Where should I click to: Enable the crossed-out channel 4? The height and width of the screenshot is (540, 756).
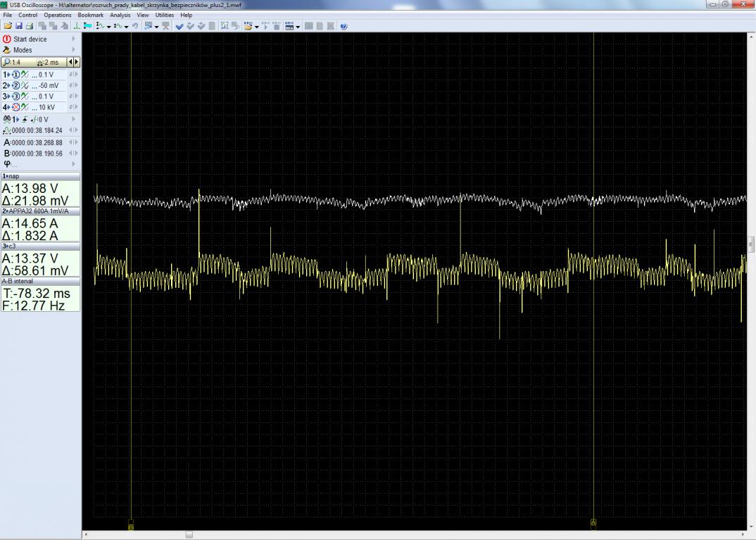14,107
